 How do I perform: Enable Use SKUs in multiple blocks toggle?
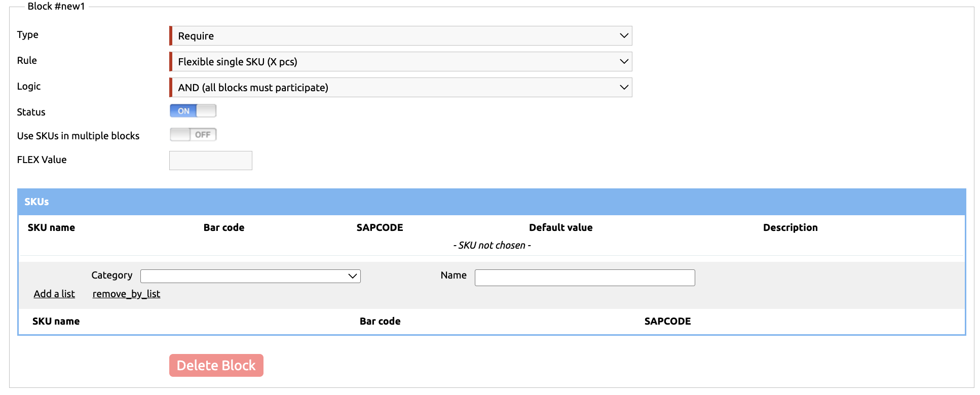tap(193, 135)
